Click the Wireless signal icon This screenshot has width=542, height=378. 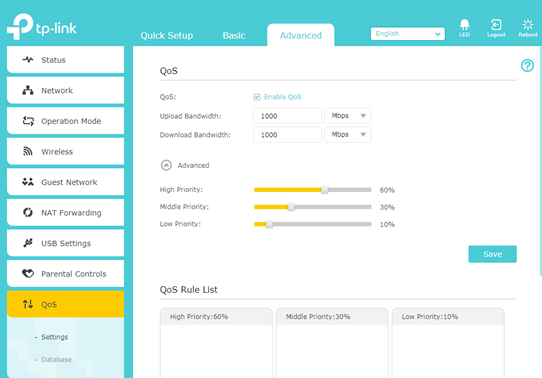(28, 151)
